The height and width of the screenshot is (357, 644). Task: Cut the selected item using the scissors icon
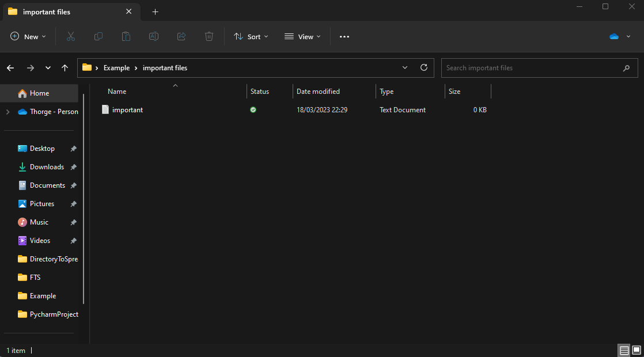click(x=70, y=36)
